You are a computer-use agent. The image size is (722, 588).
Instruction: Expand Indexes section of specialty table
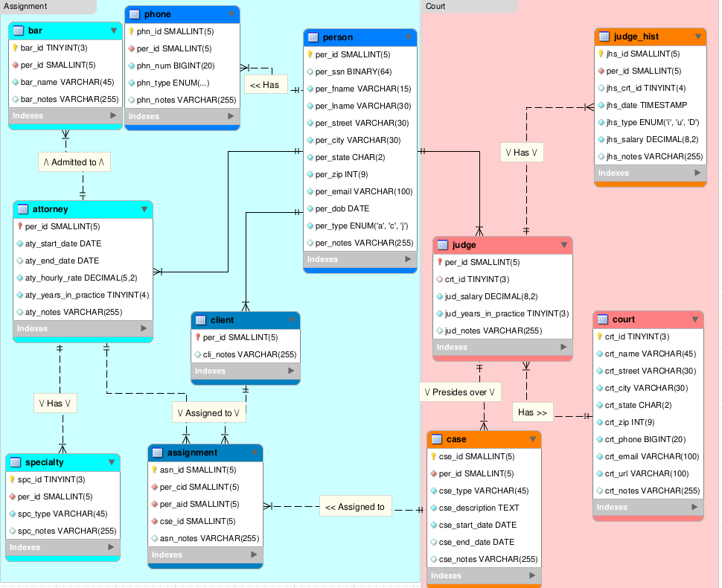(111, 548)
